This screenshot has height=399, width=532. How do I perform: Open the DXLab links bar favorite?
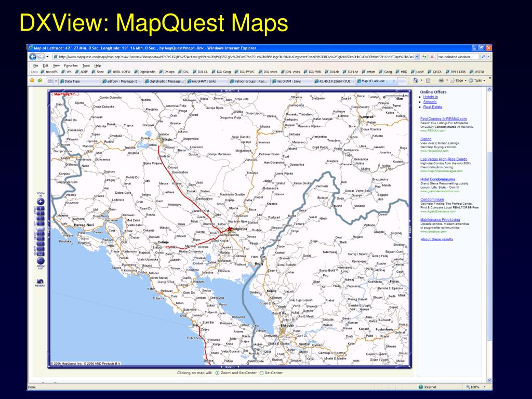332,72
